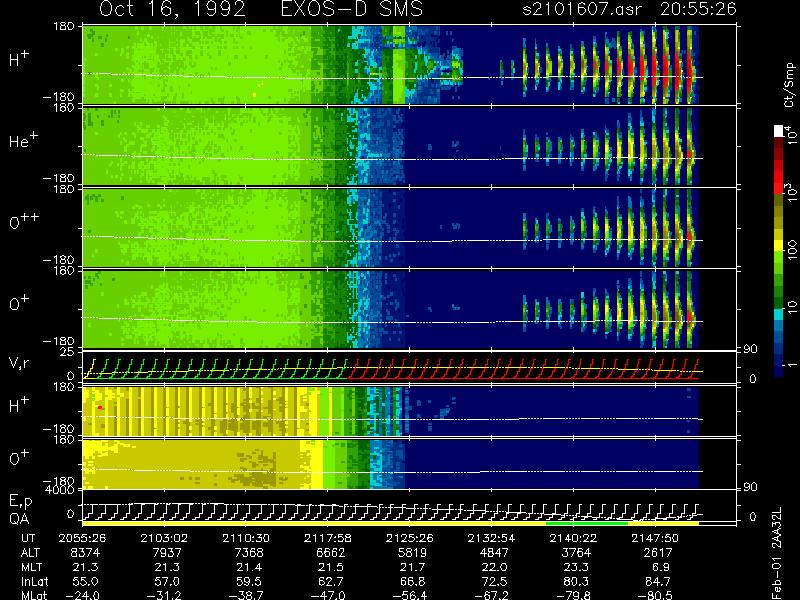Click the MLT value 21.7
The width and height of the screenshot is (800, 600).
pos(412,567)
